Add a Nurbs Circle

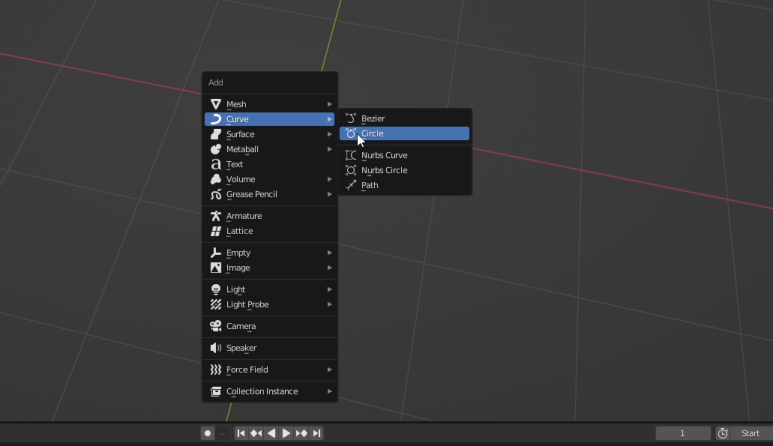(x=404, y=170)
